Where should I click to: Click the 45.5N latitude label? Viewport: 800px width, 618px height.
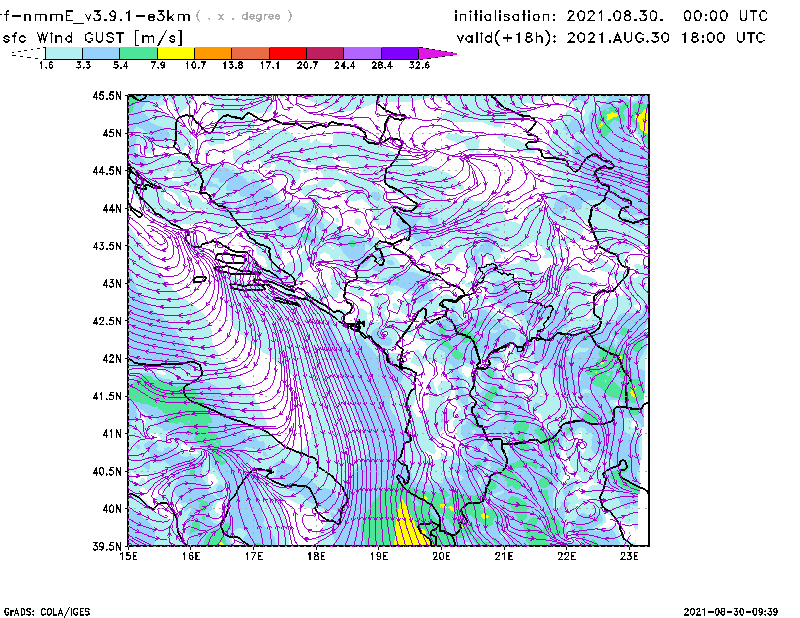point(107,95)
